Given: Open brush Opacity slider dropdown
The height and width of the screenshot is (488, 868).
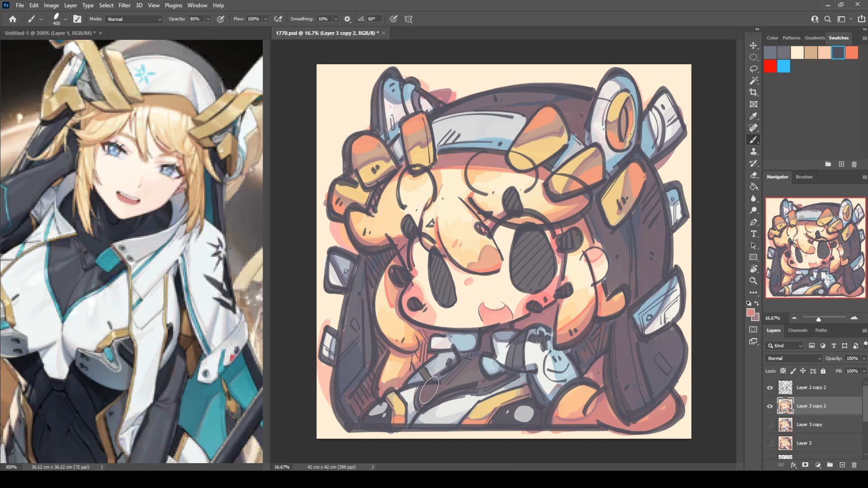Looking at the screenshot, I should click(208, 19).
